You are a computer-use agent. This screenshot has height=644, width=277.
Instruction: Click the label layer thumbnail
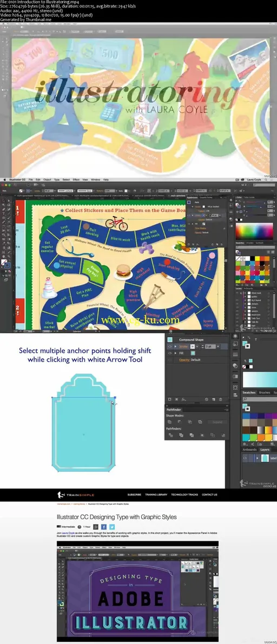pyautogui.click(x=265, y=459)
